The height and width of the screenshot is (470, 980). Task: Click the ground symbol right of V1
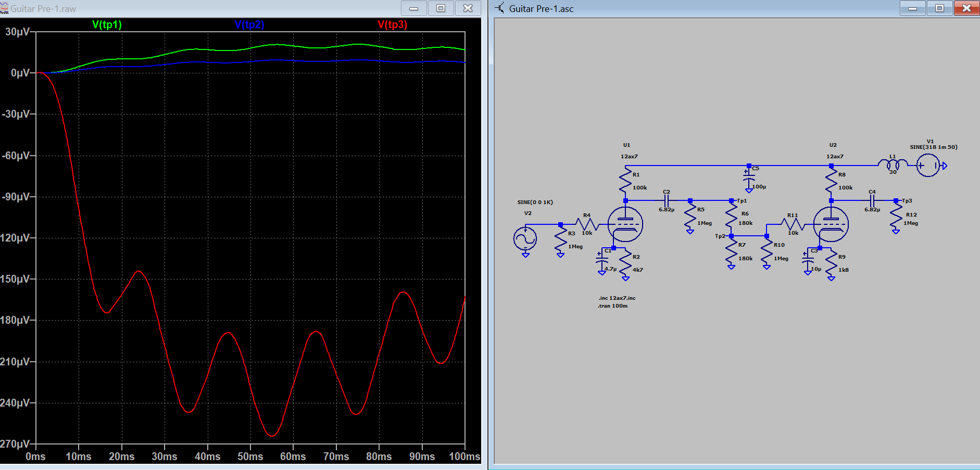coord(945,166)
